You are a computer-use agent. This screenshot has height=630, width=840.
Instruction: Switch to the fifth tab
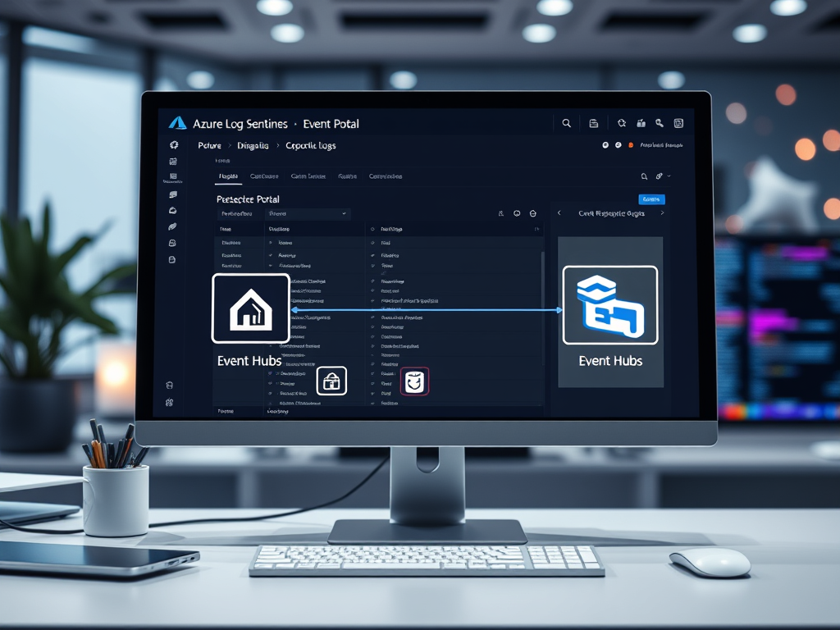pyautogui.click(x=386, y=176)
